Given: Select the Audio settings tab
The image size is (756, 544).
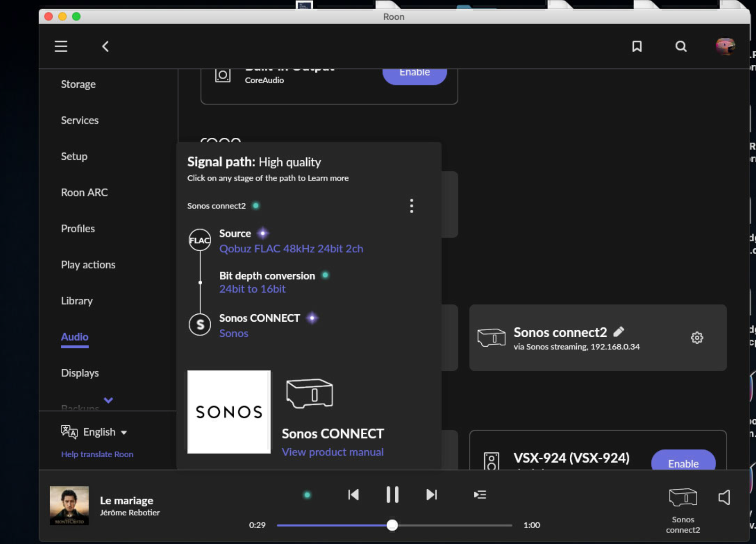Looking at the screenshot, I should (x=74, y=337).
